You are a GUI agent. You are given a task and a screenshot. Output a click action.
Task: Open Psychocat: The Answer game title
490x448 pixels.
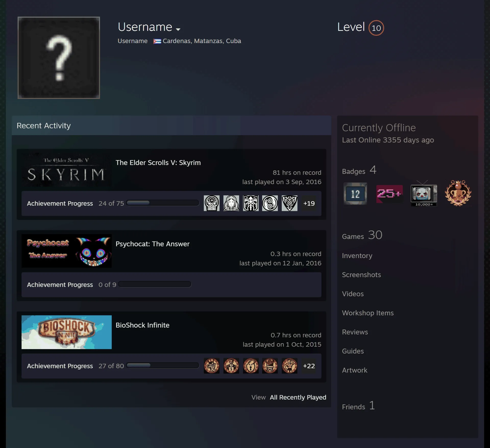(x=152, y=244)
